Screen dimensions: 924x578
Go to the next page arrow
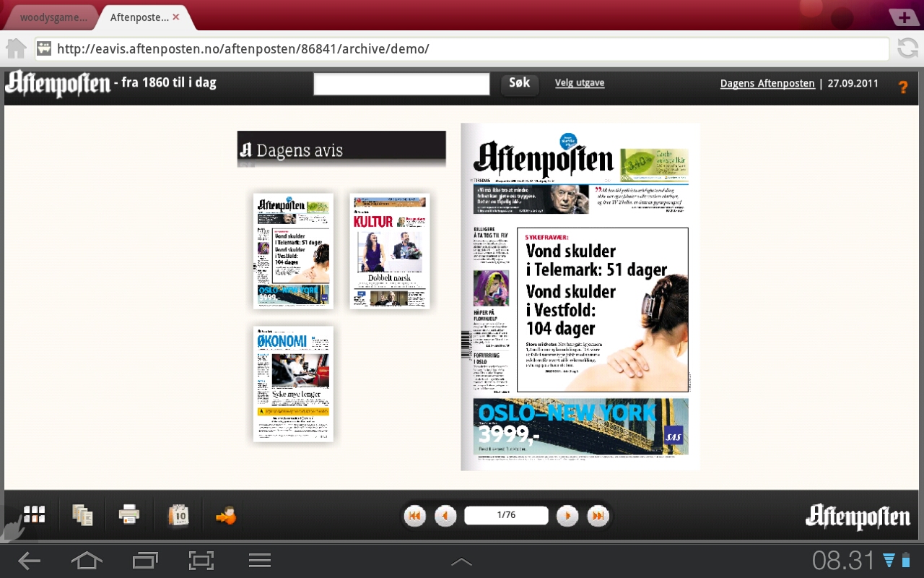pos(567,516)
